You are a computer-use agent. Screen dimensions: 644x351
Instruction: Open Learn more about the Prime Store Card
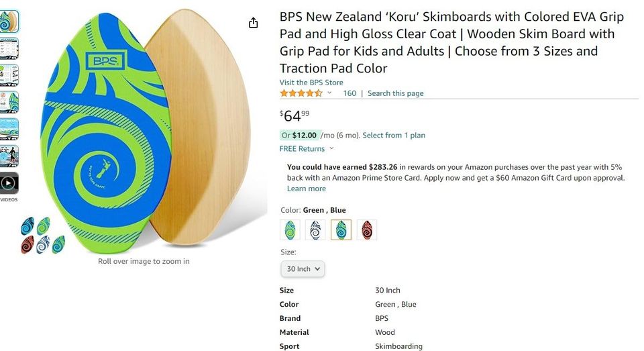pos(307,189)
